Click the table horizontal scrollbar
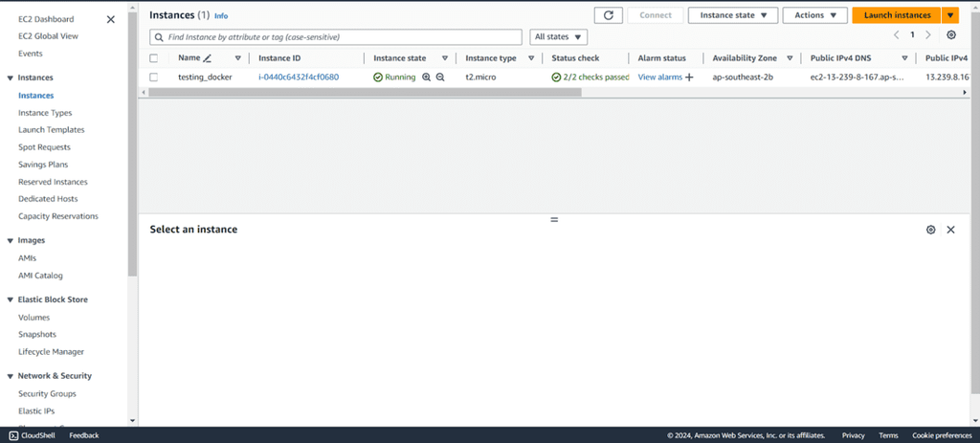 365,92
